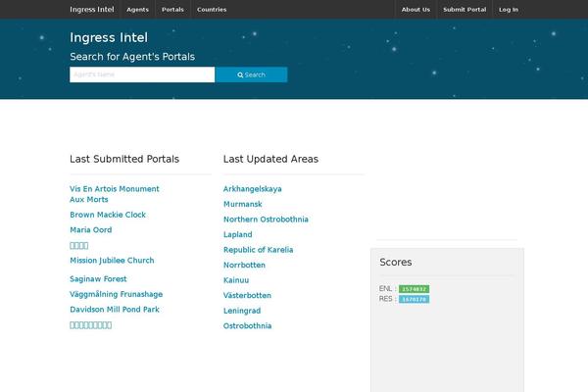Focus the Agent's Name search field
The image size is (588, 392).
tap(142, 74)
